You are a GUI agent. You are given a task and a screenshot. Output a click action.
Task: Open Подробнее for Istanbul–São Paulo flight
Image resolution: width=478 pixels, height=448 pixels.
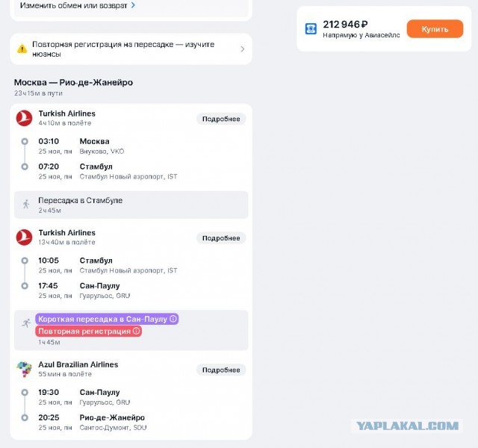pos(221,238)
